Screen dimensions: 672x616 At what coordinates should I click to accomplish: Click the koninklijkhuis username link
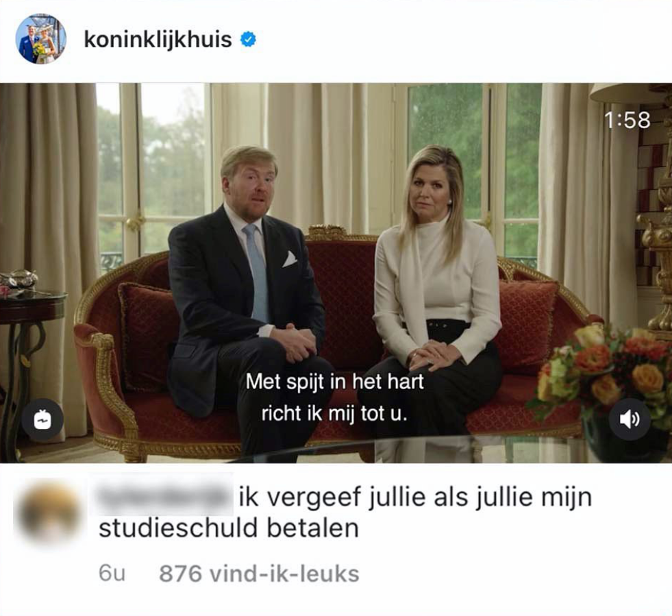point(158,40)
